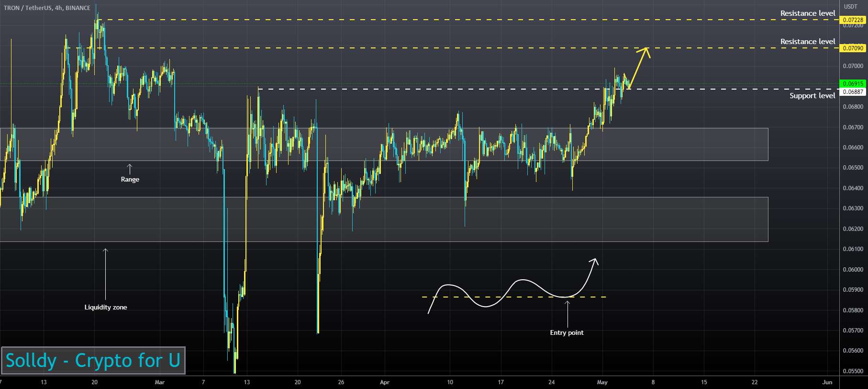868x389 pixels.
Task: Click the 0.05600 price axis tick
Action: pyautogui.click(x=853, y=351)
